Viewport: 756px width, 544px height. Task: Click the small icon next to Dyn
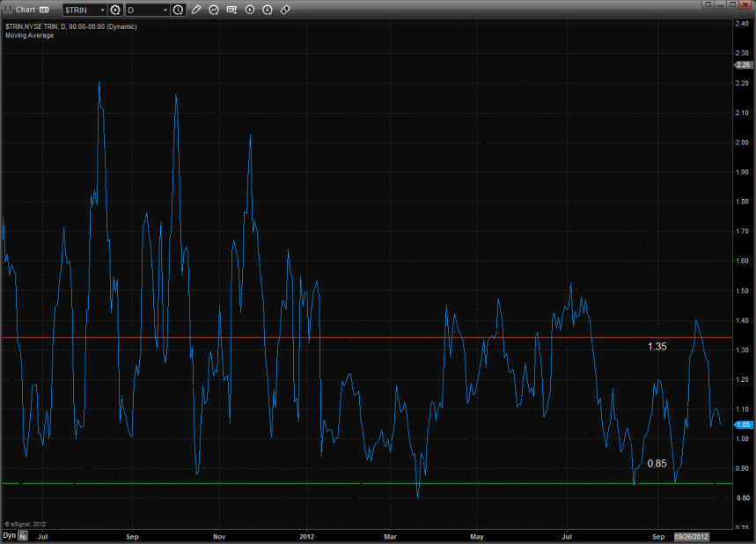[x=23, y=534]
